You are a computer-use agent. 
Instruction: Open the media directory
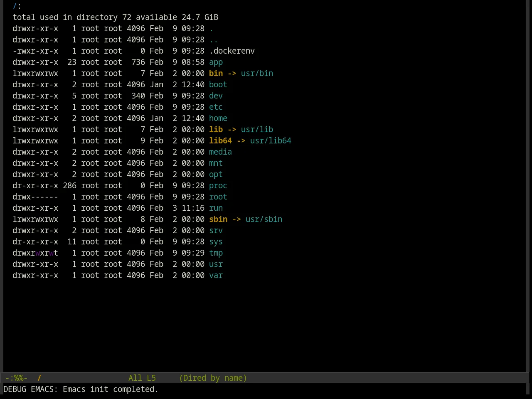[x=220, y=152]
